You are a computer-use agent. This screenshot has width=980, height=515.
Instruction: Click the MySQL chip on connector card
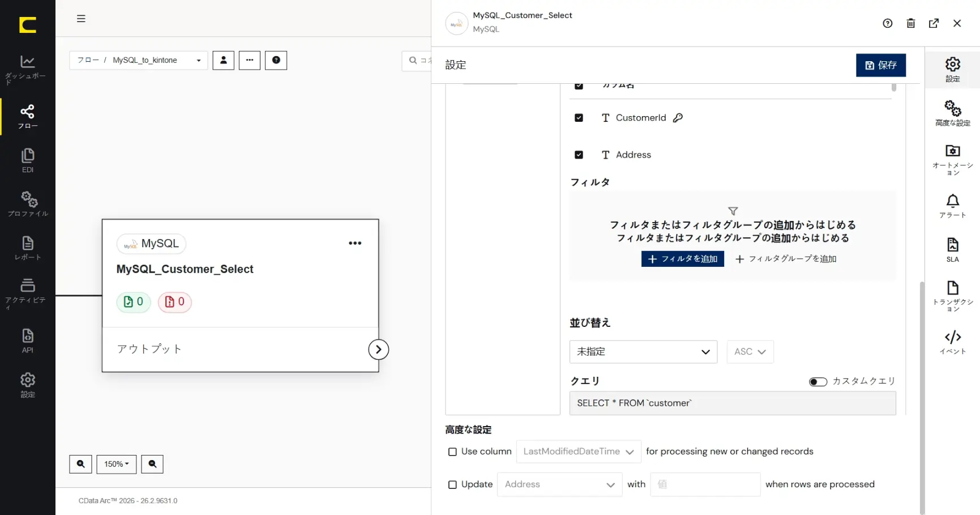pyautogui.click(x=151, y=244)
